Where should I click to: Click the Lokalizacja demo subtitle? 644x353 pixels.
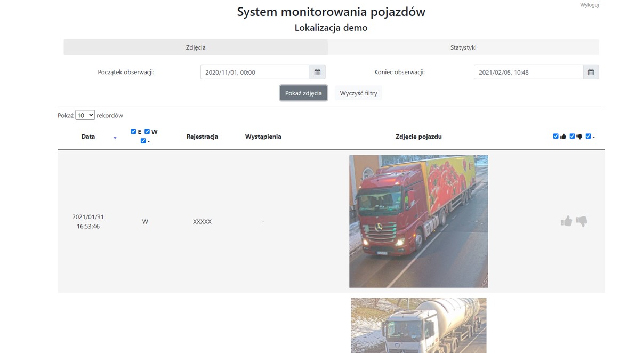click(x=331, y=28)
